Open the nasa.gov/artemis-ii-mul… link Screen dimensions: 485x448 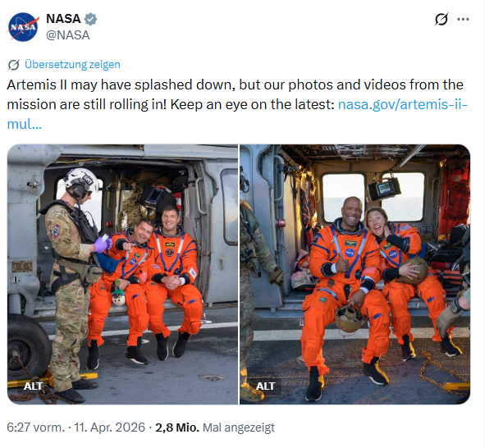(x=237, y=114)
